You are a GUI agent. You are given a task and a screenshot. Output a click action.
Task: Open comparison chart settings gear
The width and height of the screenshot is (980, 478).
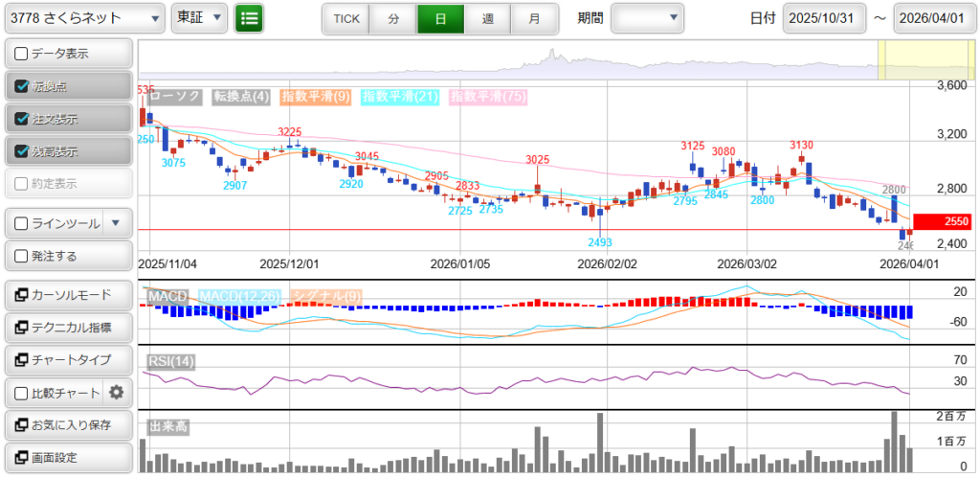(x=117, y=392)
